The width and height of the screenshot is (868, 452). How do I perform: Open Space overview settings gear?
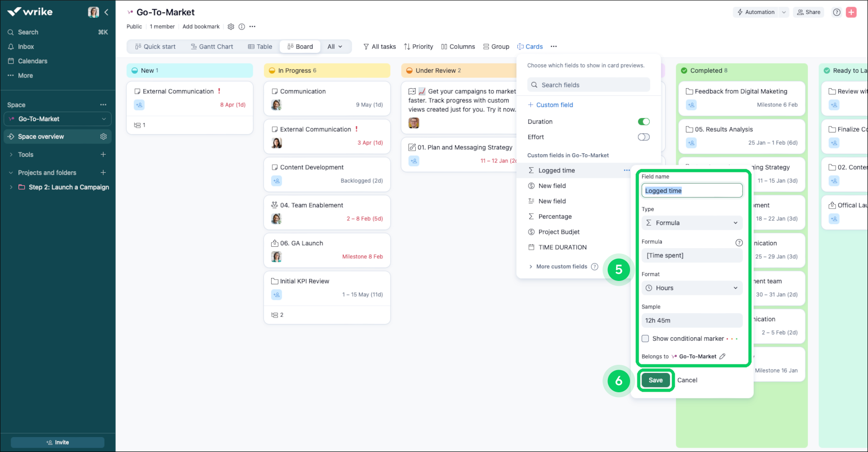103,136
